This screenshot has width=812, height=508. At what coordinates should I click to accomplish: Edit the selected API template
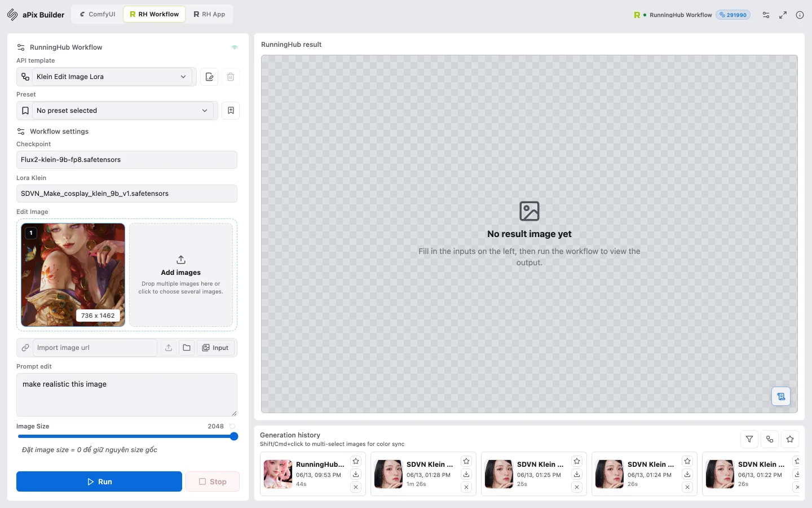tap(210, 77)
